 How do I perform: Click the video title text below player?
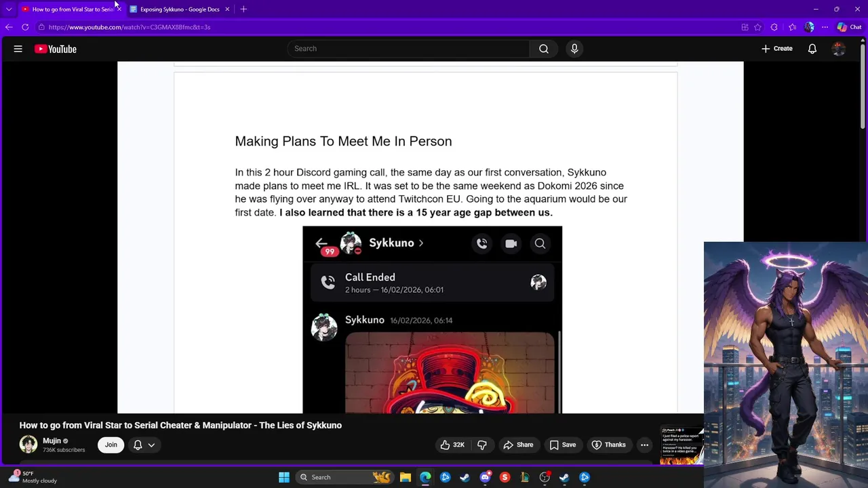pyautogui.click(x=180, y=425)
